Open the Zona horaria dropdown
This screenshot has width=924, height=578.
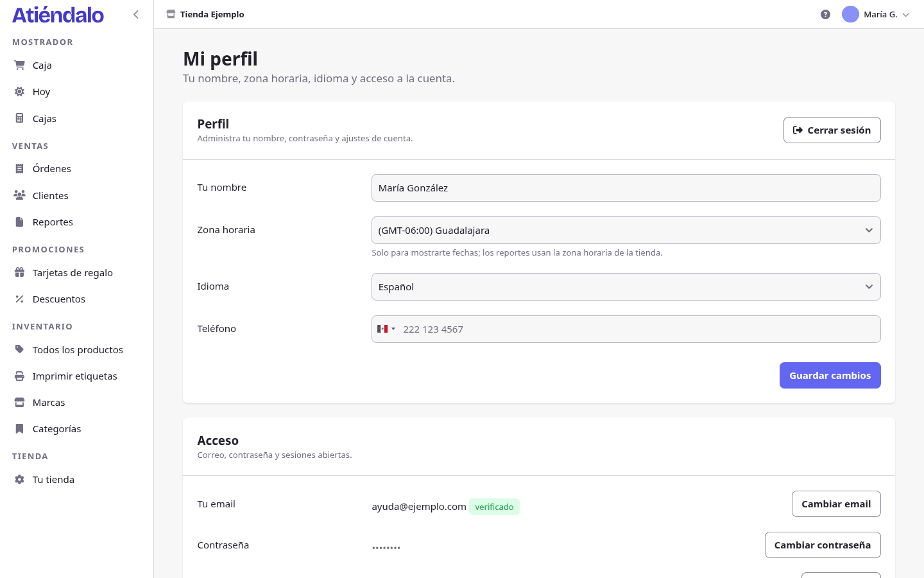[626, 231]
